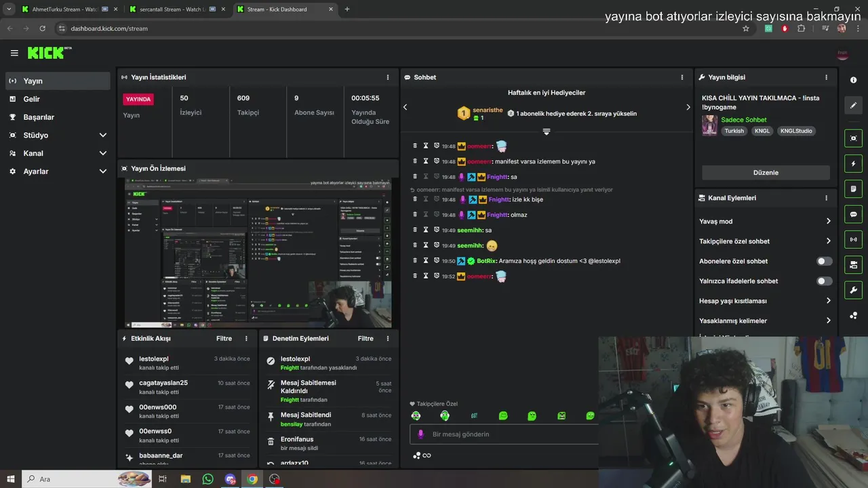Select cagatayaslan25 follow event

tap(188, 387)
